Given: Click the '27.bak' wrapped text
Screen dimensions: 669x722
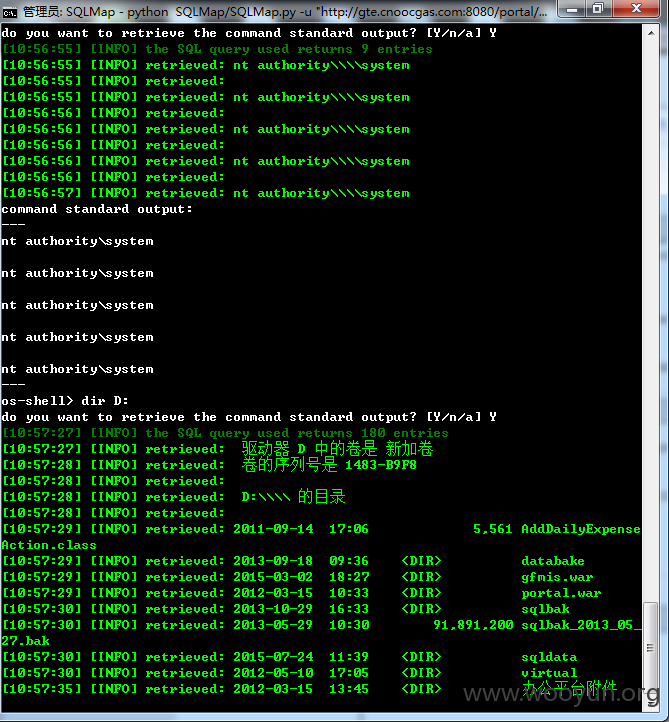Looking at the screenshot, I should point(25,641).
